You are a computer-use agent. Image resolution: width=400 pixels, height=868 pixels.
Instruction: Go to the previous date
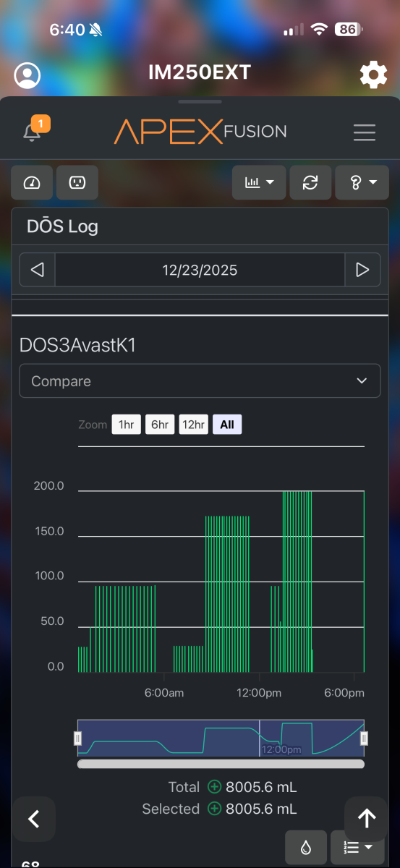coord(38,271)
